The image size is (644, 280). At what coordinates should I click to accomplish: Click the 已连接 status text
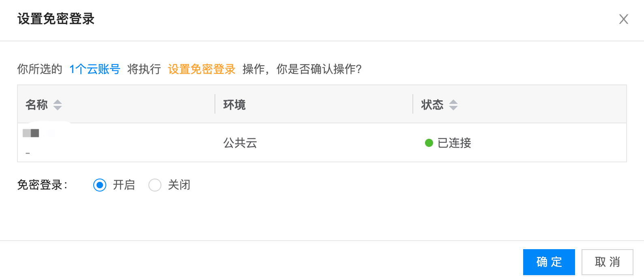tap(454, 143)
